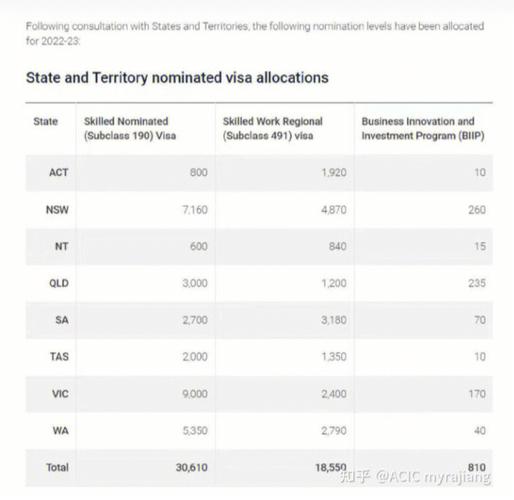Click the table title heading text
This screenshot has height=500, width=514.
coord(177,78)
